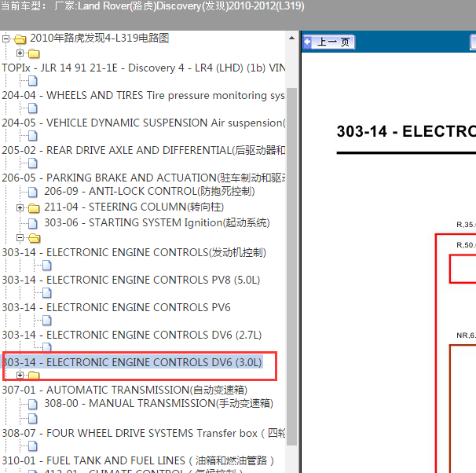The image size is (476, 473).
Task: Click the tree panel vertical scrollbar thumb
Action: (x=291, y=266)
